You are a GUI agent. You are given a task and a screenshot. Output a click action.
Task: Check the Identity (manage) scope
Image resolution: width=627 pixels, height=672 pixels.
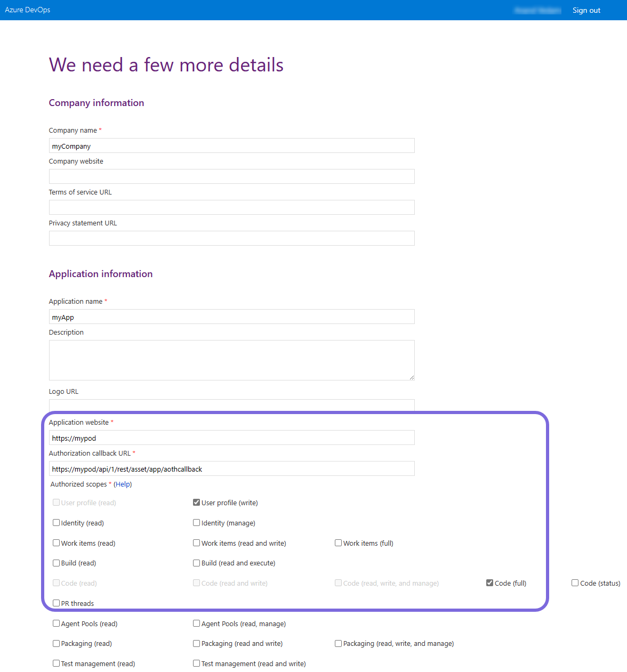coord(196,522)
